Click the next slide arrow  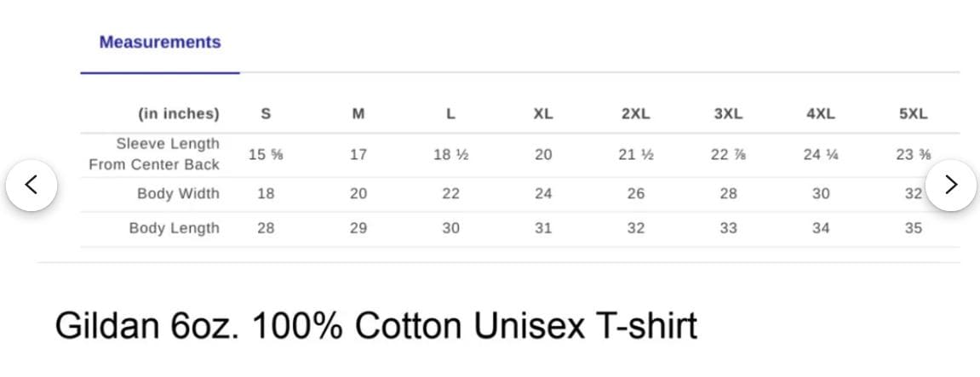point(951,185)
